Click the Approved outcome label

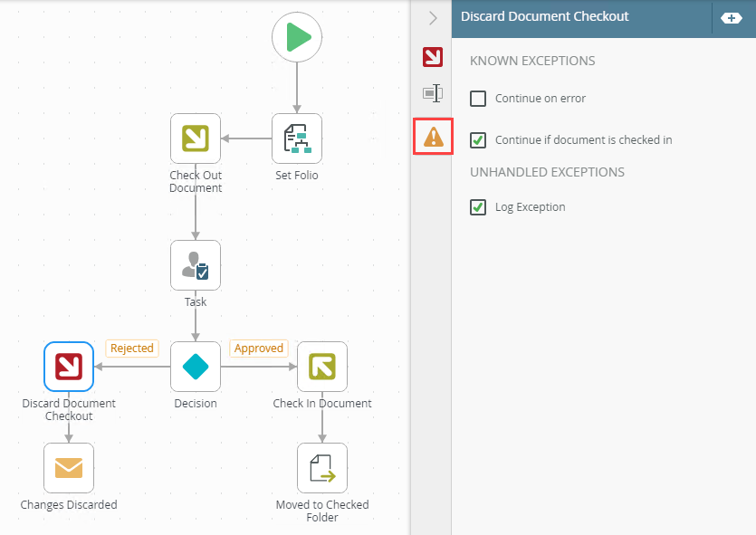[x=258, y=349]
